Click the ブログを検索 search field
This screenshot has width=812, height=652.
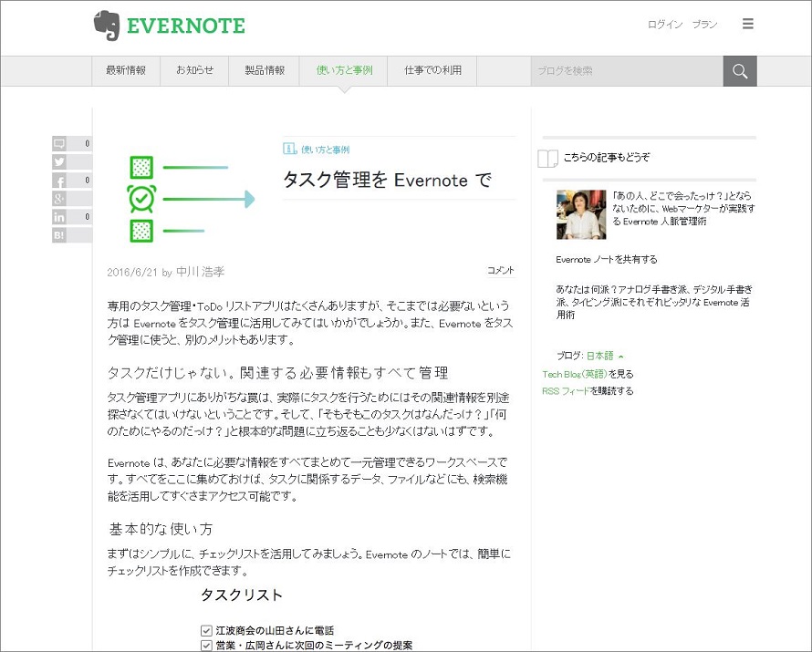click(x=627, y=71)
